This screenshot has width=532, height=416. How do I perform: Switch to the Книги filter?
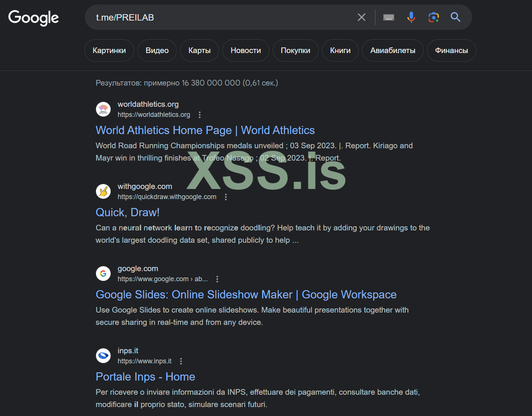(x=340, y=50)
